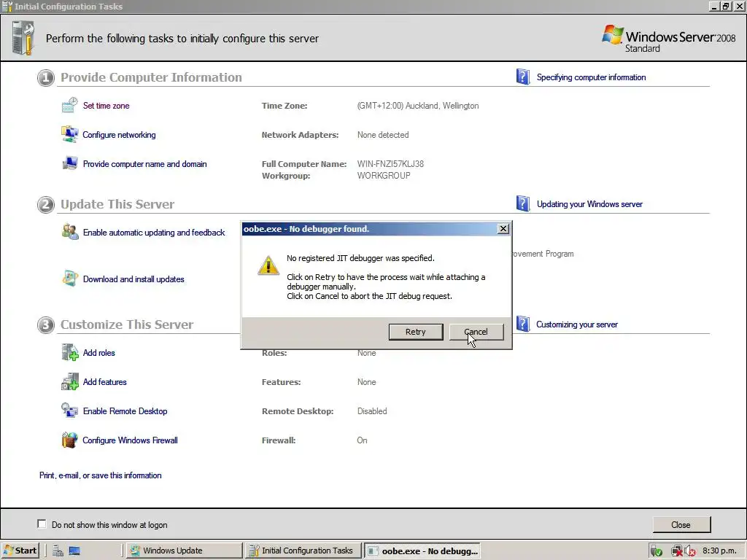Switch to Windows Update taskbar button
Viewport: 747px width, 560px height.
click(x=185, y=551)
